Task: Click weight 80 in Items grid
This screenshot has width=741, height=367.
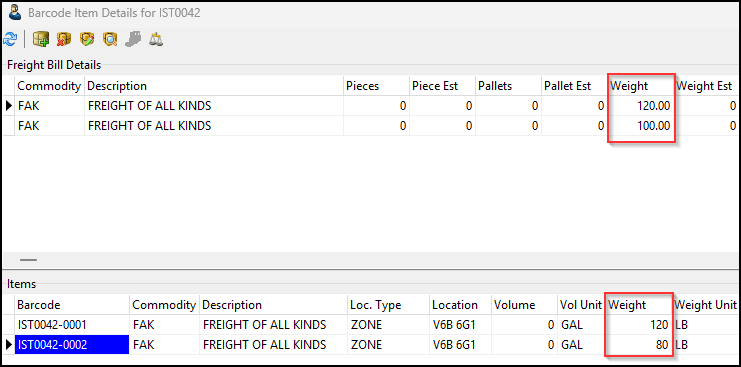Action: pos(638,344)
